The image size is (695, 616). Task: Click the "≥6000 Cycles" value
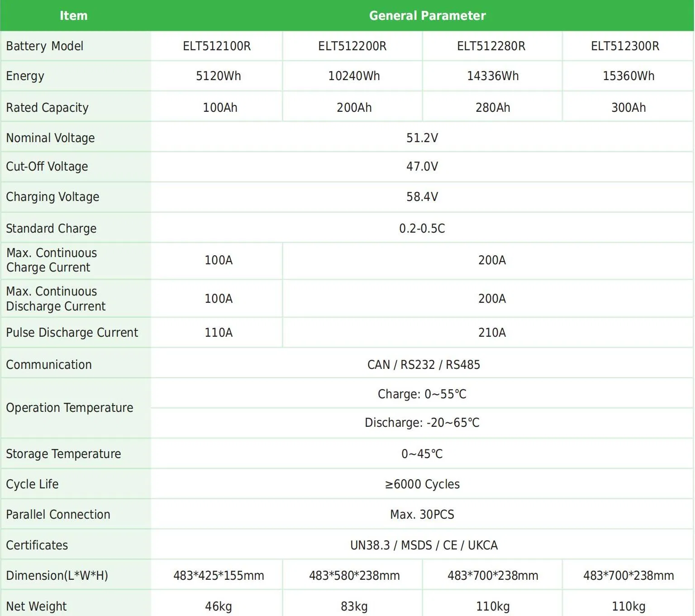(x=422, y=484)
